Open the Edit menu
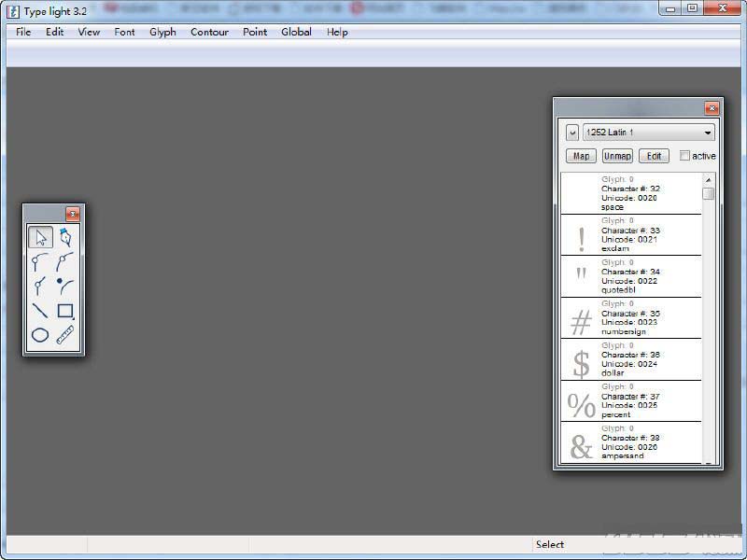 point(54,32)
